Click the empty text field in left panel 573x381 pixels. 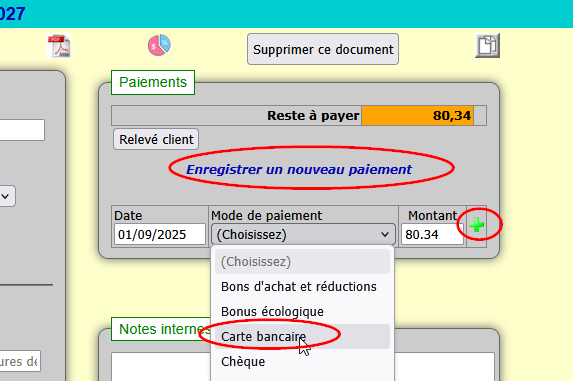(x=21, y=130)
